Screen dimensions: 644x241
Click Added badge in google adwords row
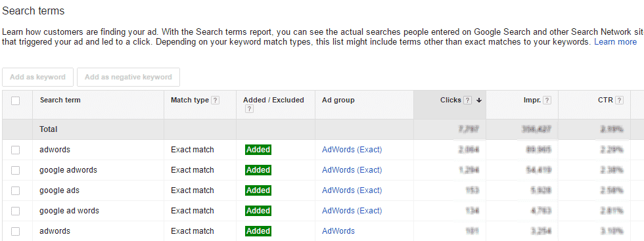(258, 170)
